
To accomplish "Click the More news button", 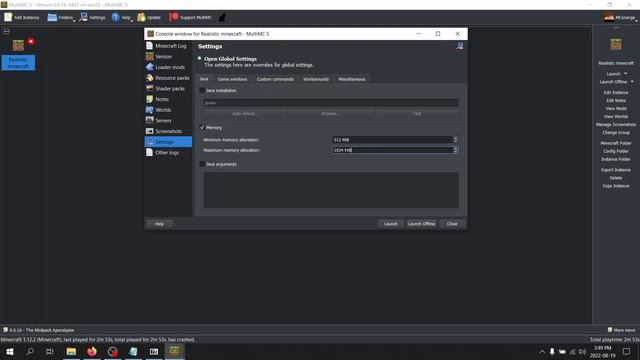I will [621, 330].
